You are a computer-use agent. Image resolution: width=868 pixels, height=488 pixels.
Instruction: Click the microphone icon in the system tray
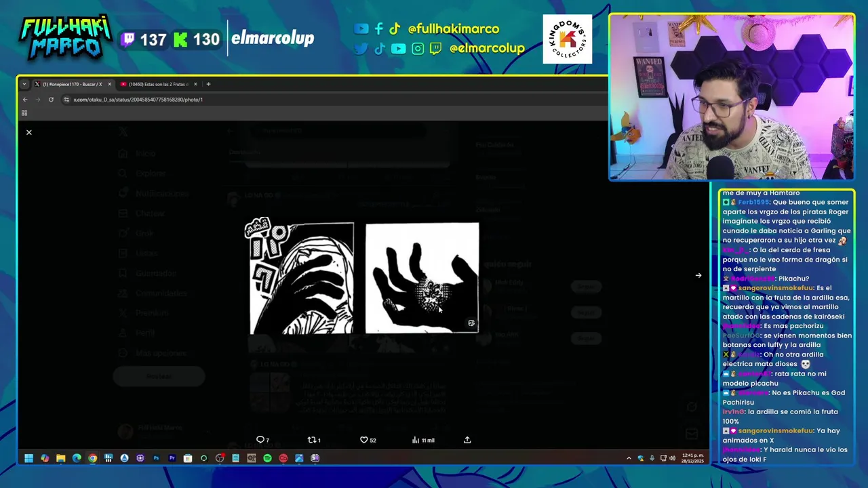coord(652,458)
